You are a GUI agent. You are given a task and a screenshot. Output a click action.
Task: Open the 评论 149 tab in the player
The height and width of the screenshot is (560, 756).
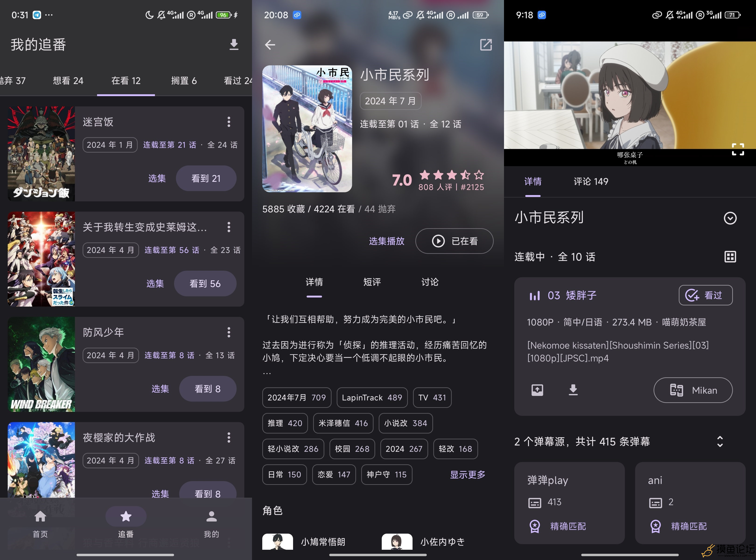591,182
